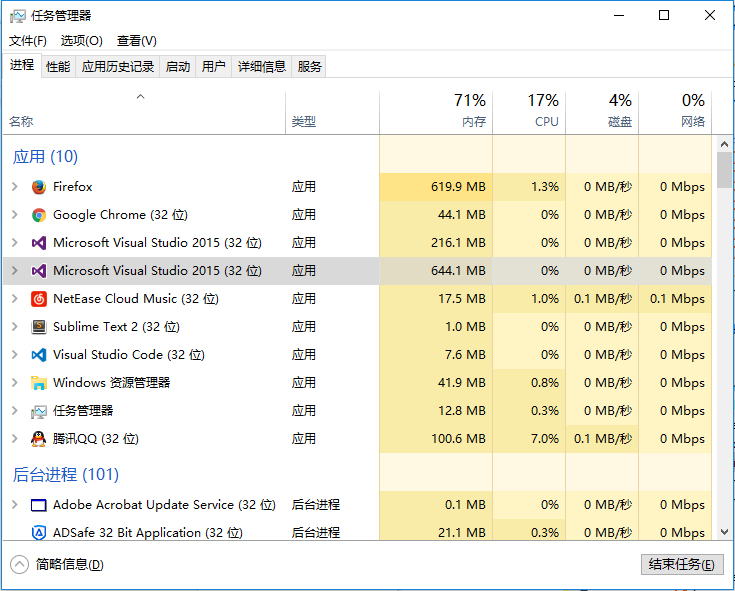Click the 结束任务(E) button
735x591 pixels.
682,564
